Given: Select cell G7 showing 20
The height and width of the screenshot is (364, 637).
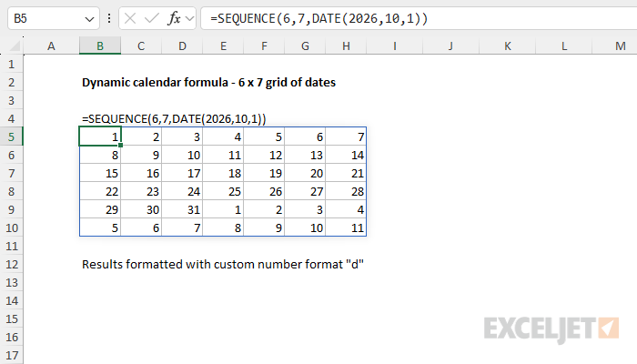Looking at the screenshot, I should coord(305,174).
